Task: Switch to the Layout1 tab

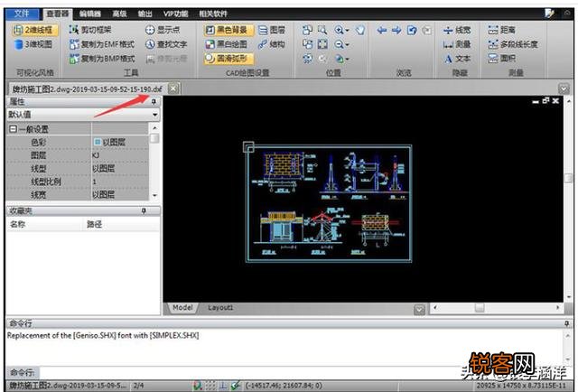Action: pyautogui.click(x=220, y=308)
